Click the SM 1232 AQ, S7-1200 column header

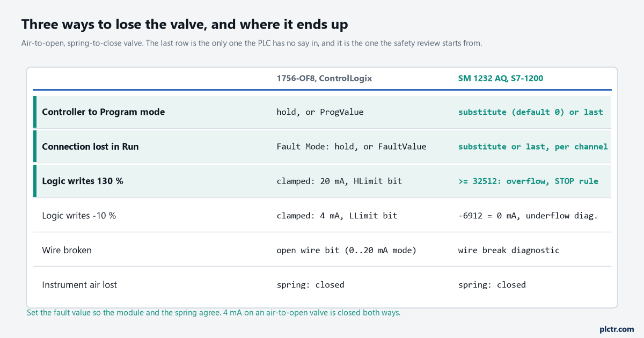click(501, 78)
